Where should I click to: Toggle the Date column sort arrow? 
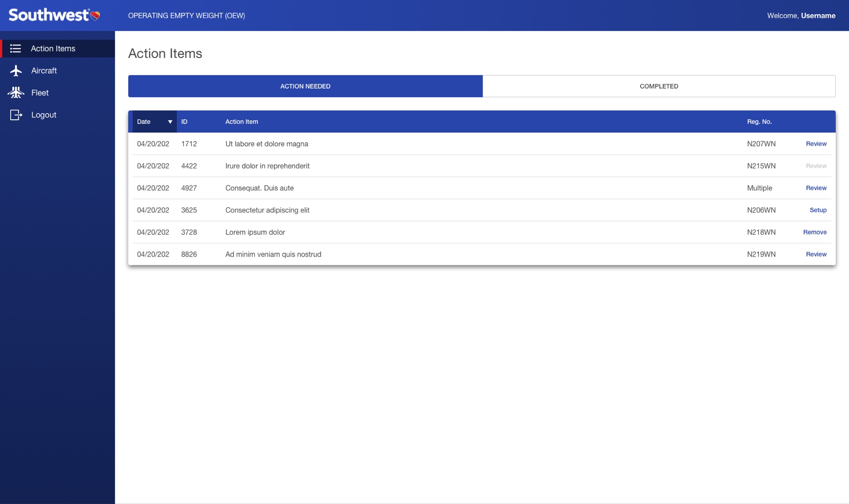point(170,122)
